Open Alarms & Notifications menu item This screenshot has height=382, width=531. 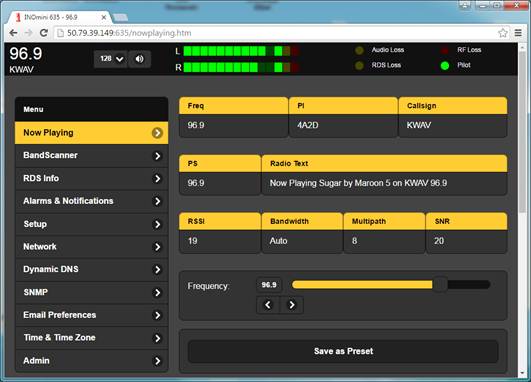point(91,201)
